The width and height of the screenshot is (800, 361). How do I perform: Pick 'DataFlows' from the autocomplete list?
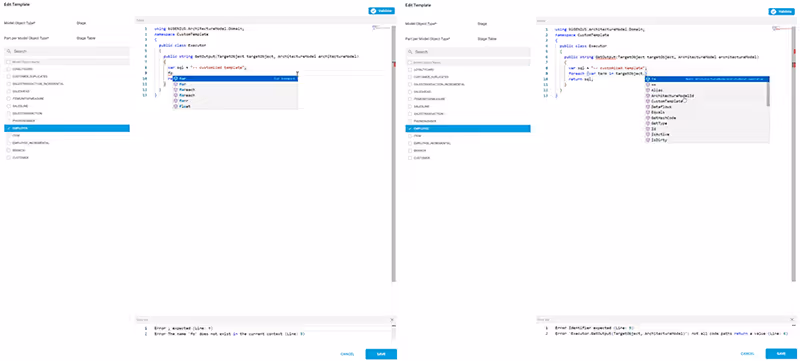pos(706,107)
